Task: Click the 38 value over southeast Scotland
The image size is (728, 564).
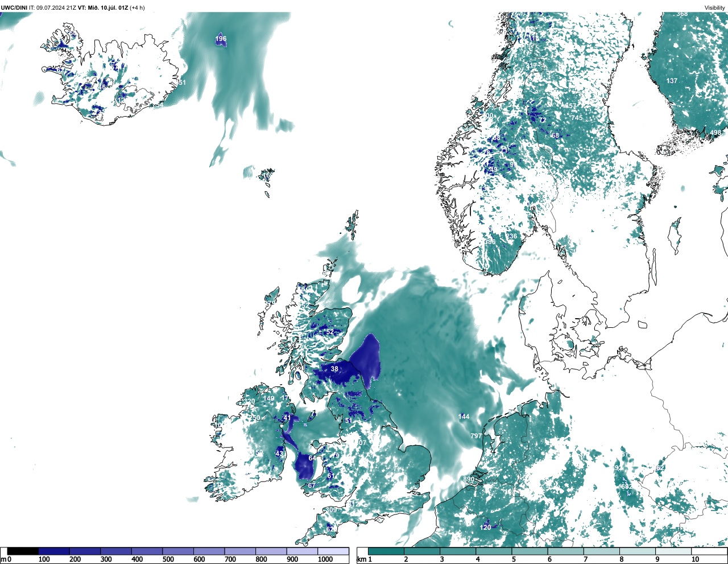Action: click(334, 369)
